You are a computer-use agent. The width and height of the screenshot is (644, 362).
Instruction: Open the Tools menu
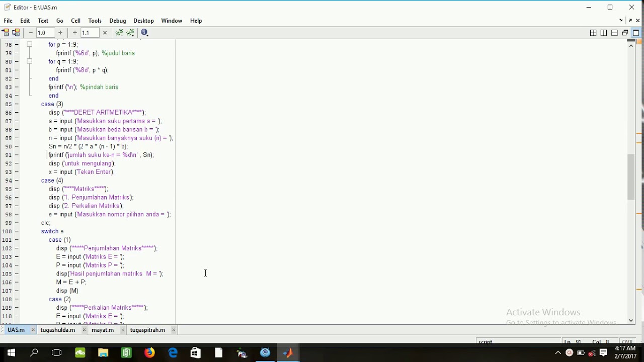tap(95, 21)
